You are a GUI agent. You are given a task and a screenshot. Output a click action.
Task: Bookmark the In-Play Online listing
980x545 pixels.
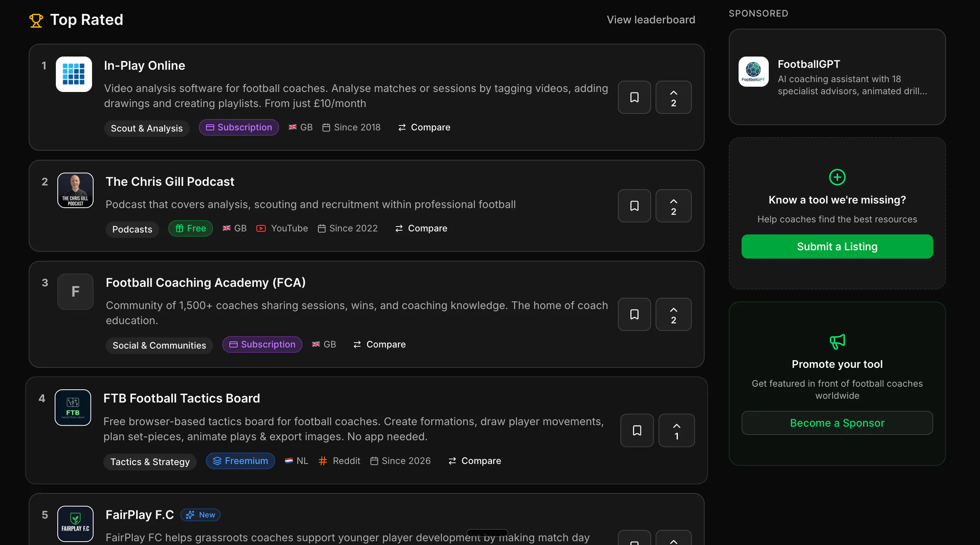click(634, 97)
